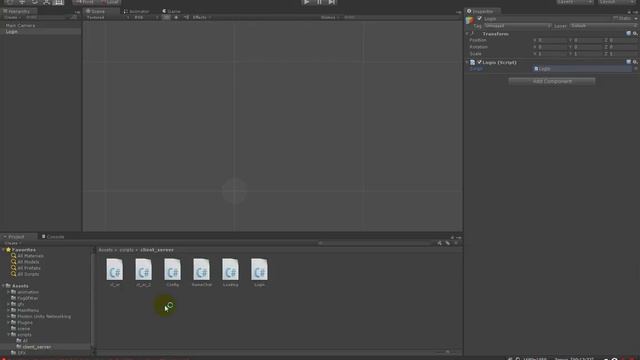640x360 pixels.
Task: Open the Hierarchy Create dropdown
Action: coord(12,18)
